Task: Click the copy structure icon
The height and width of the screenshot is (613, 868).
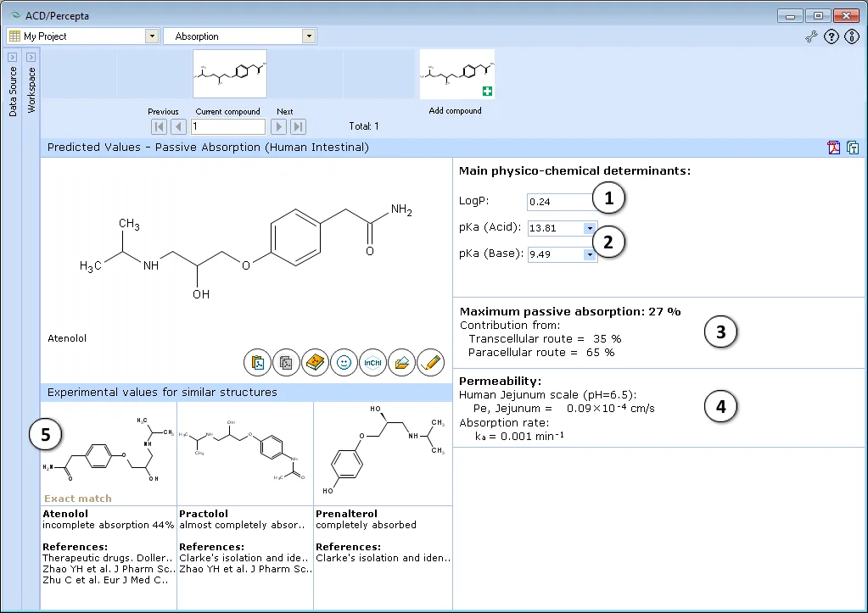Action: 286,363
